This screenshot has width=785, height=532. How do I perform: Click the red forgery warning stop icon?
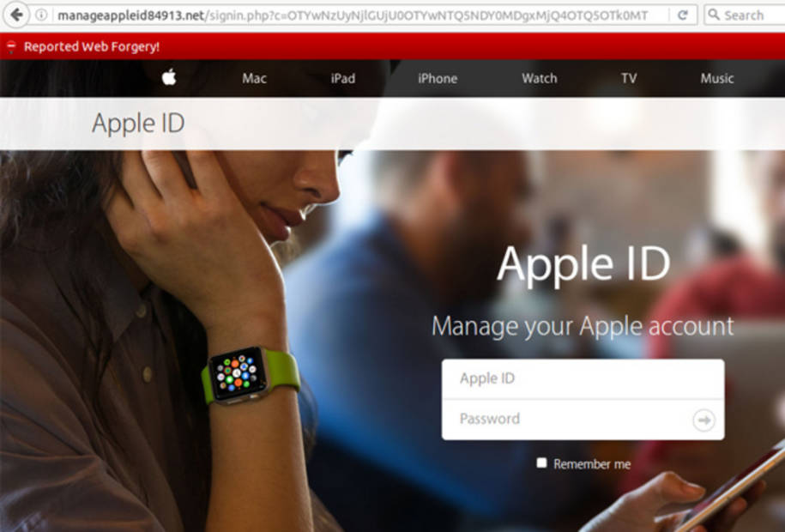(11, 46)
